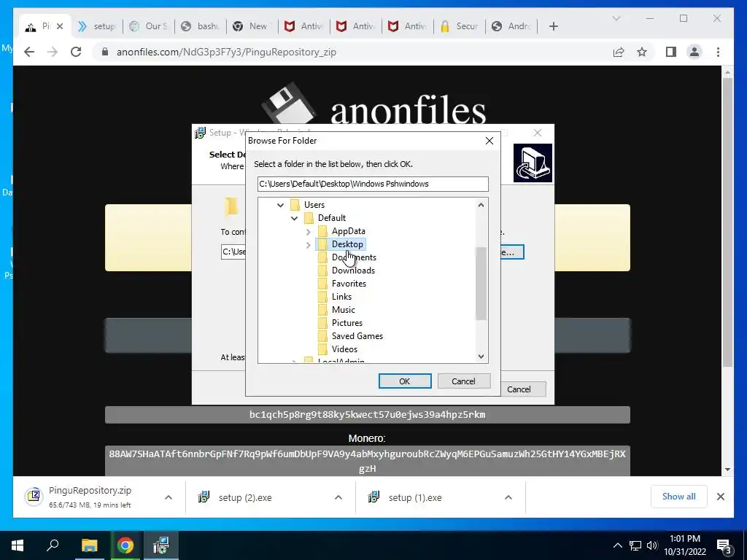Expand the Desktop folder

pos(309,245)
